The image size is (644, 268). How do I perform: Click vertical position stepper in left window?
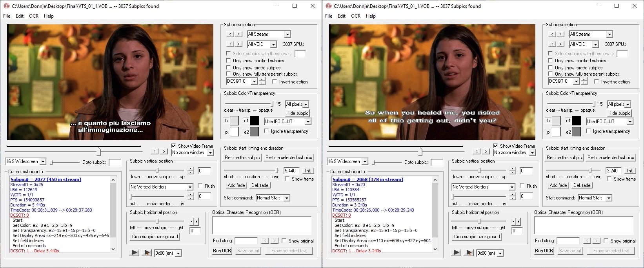(x=191, y=170)
